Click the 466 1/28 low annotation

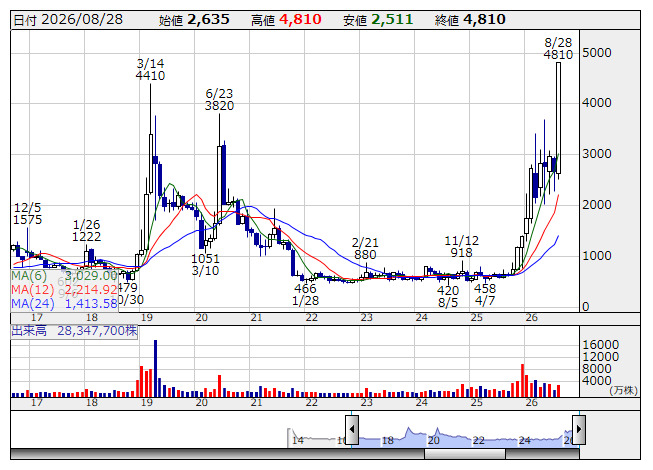(x=305, y=294)
